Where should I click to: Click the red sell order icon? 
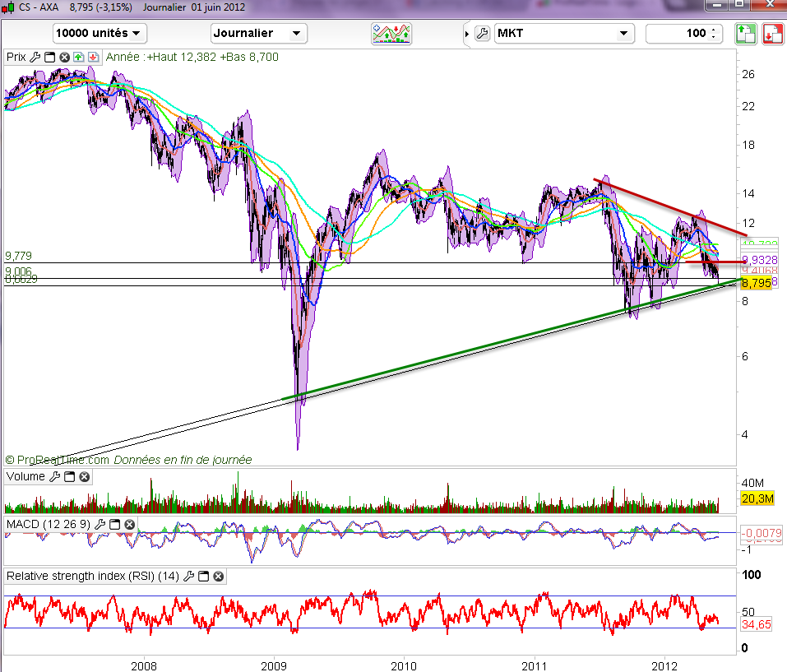pos(771,34)
